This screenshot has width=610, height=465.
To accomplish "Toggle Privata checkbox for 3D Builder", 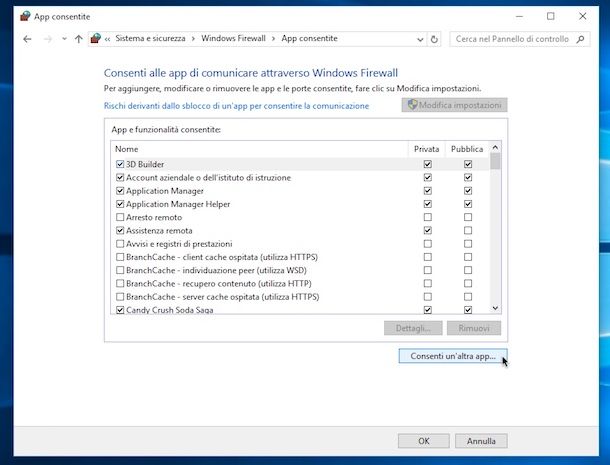I will tap(428, 164).
